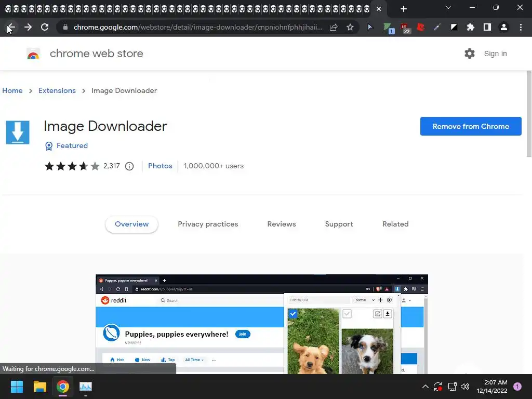Screen dimensions: 532x399
Task: Switch to the Related tab
Action: tap(395, 224)
